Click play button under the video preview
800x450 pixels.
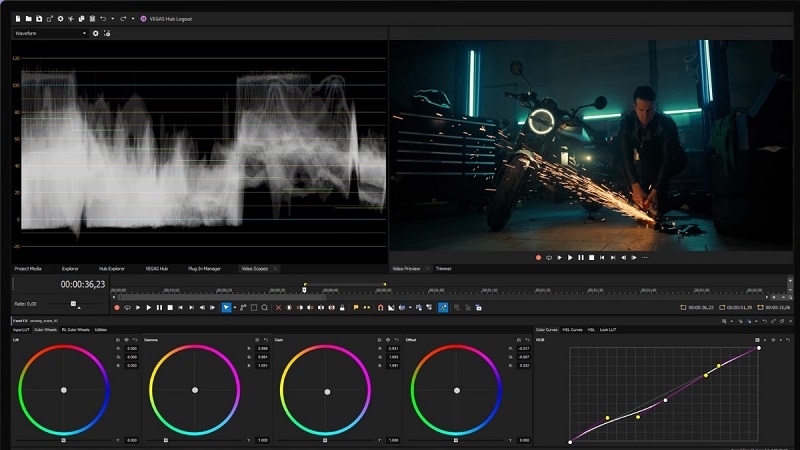pos(571,257)
